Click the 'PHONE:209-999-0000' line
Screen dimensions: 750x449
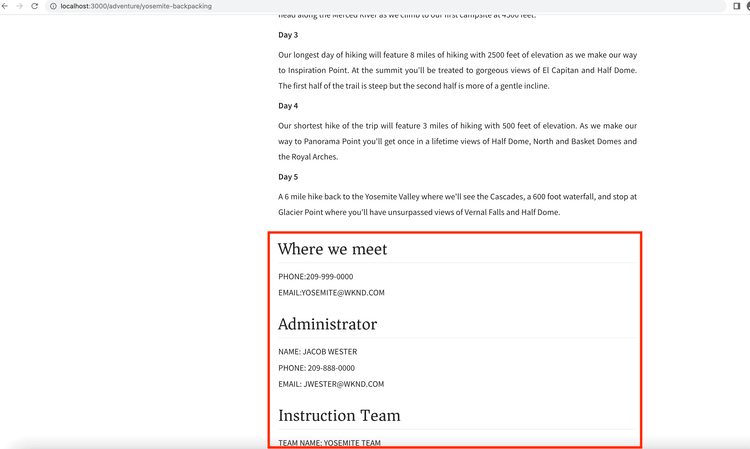point(316,276)
